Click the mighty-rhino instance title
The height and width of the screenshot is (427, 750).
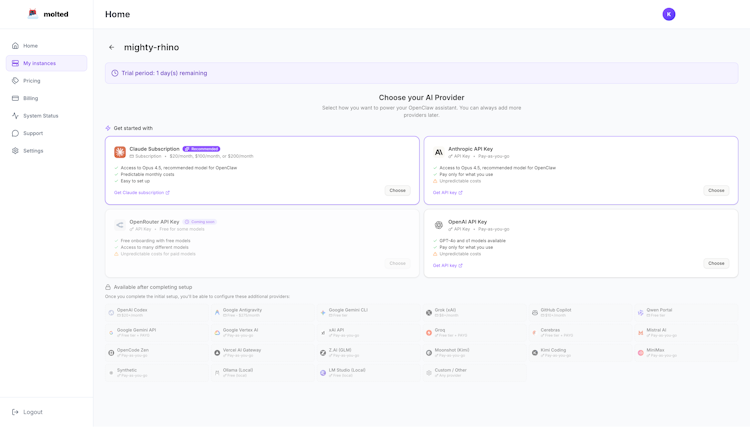click(x=152, y=47)
